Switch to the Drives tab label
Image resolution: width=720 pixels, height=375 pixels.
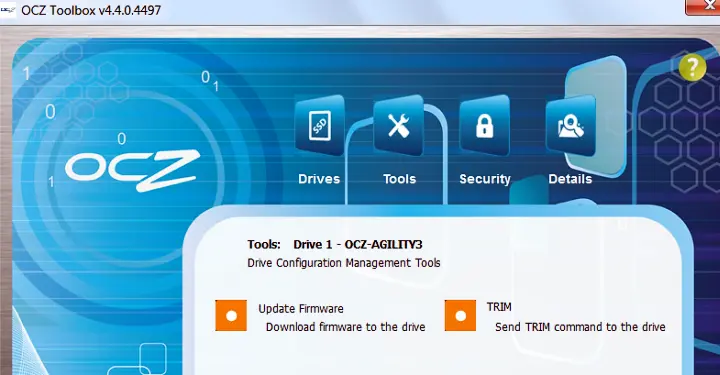pos(319,179)
